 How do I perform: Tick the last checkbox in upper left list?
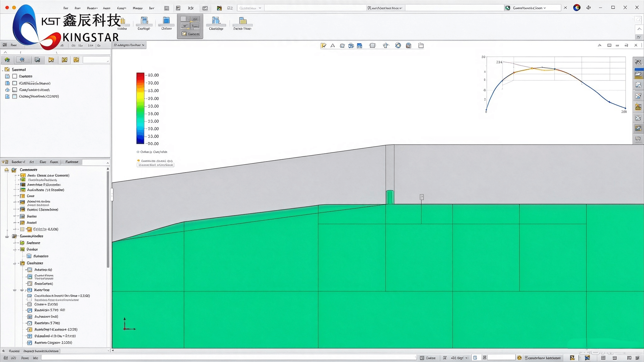(x=14, y=96)
